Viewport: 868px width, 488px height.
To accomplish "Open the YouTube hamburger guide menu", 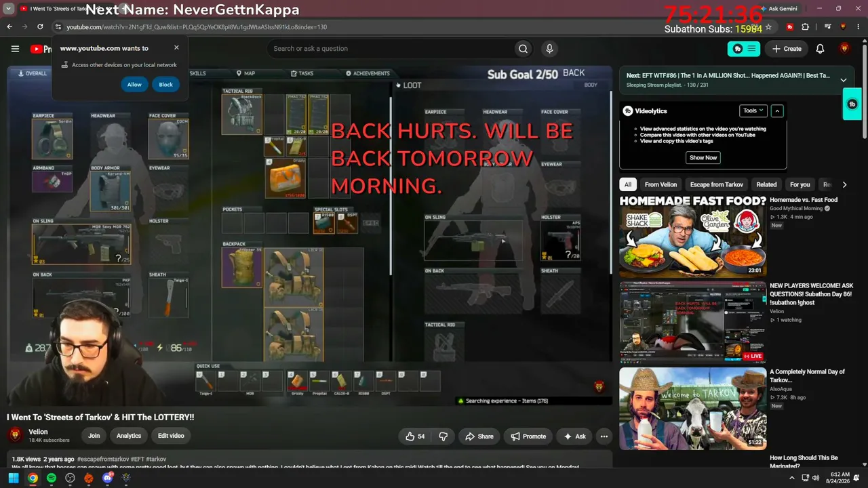I will 15,49.
